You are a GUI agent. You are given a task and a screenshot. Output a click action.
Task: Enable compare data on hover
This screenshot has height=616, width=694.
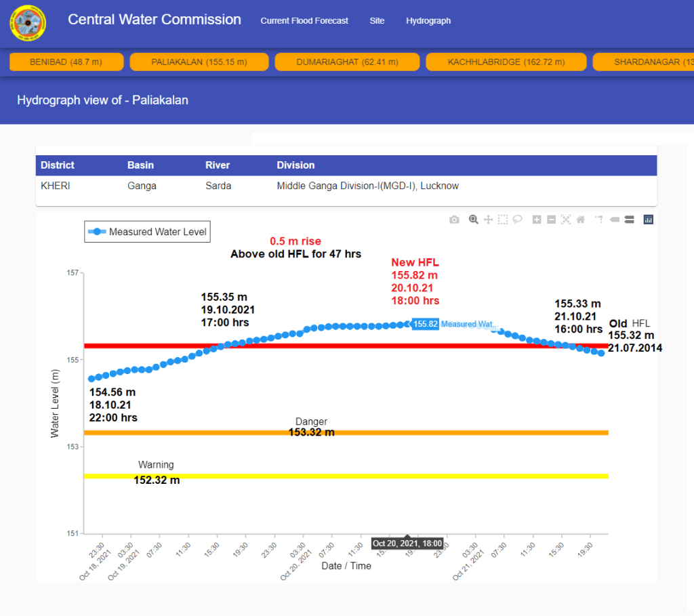point(629,220)
